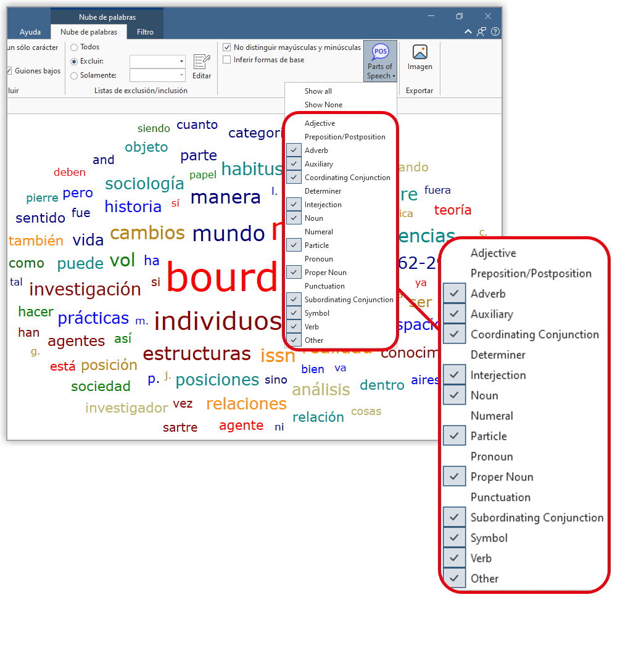Viewport: 644px width, 658px height.
Task: Click the word 'individuos' in the cloud
Action: 218,321
